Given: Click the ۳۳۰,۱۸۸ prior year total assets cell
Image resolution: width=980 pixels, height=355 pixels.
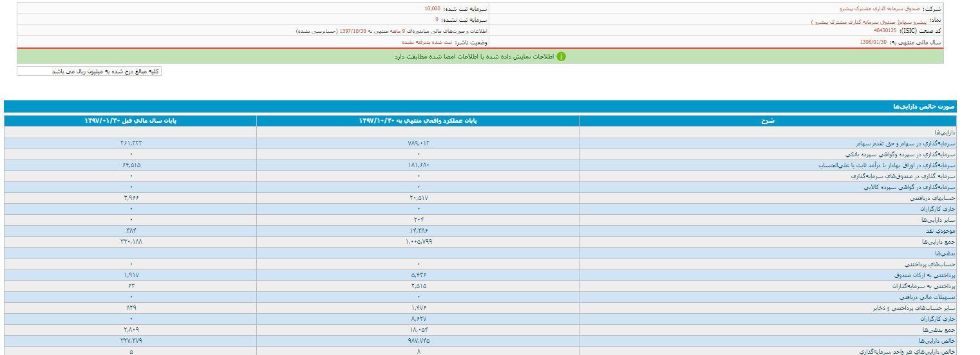Looking at the screenshot, I should (x=131, y=242).
